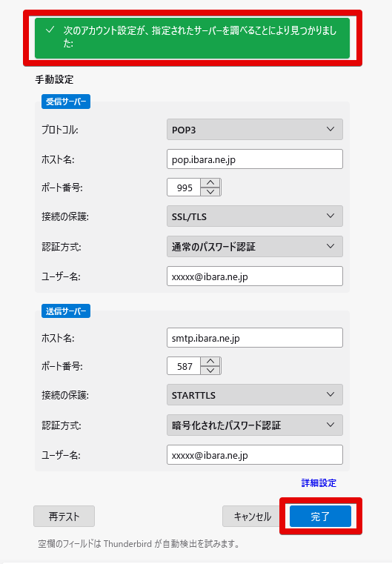Open the STARTTLS connection security dropdown
Image resolution: width=392 pixels, height=564 pixels.
click(255, 395)
